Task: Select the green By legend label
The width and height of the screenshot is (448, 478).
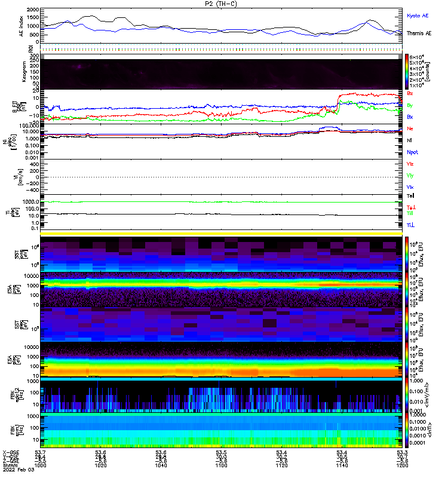Action: point(410,105)
